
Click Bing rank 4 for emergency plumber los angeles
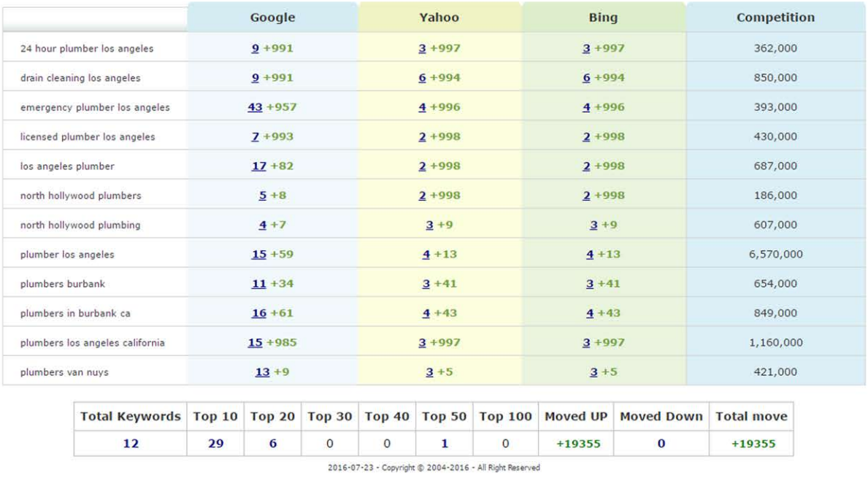click(586, 107)
